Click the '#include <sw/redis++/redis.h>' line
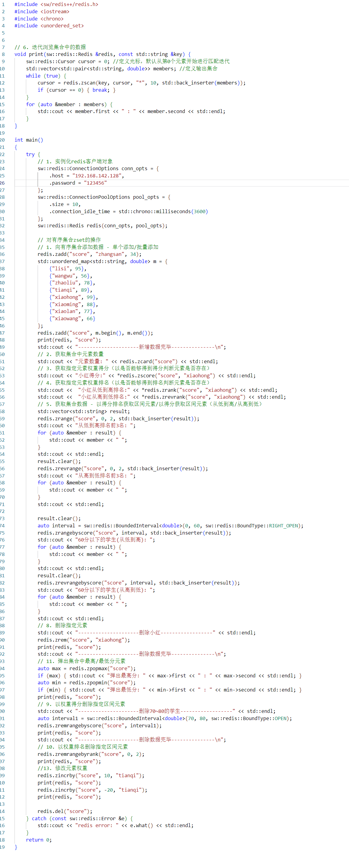The image size is (349, 868). click(56, 5)
